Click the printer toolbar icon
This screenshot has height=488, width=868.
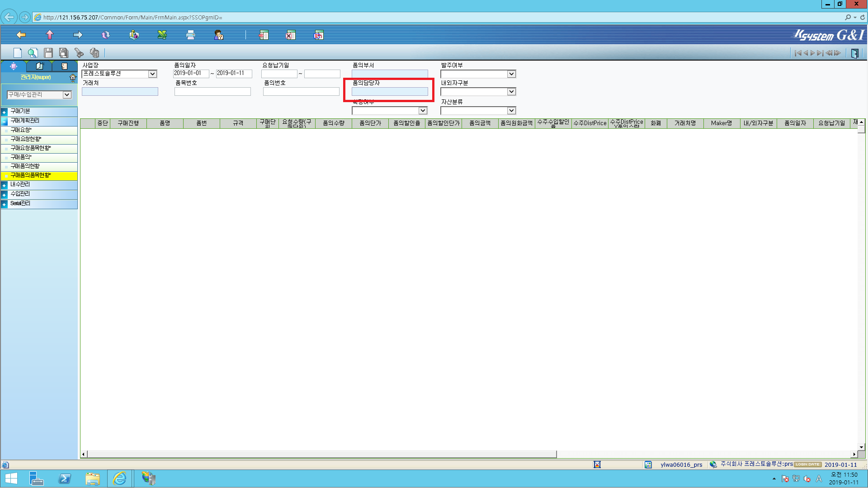(x=191, y=35)
